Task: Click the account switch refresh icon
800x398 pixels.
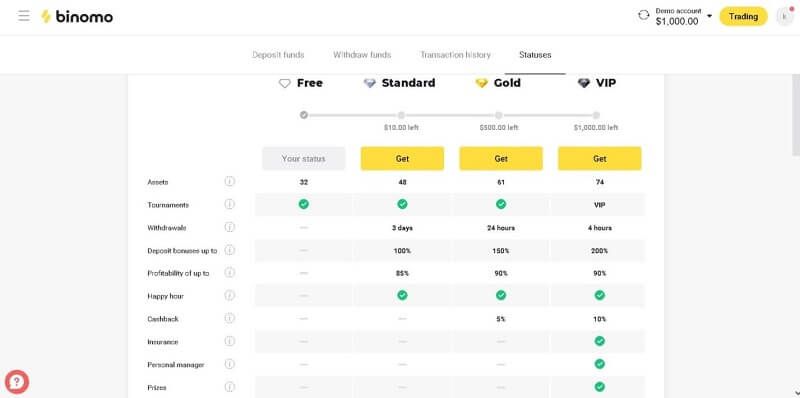Action: (x=644, y=15)
